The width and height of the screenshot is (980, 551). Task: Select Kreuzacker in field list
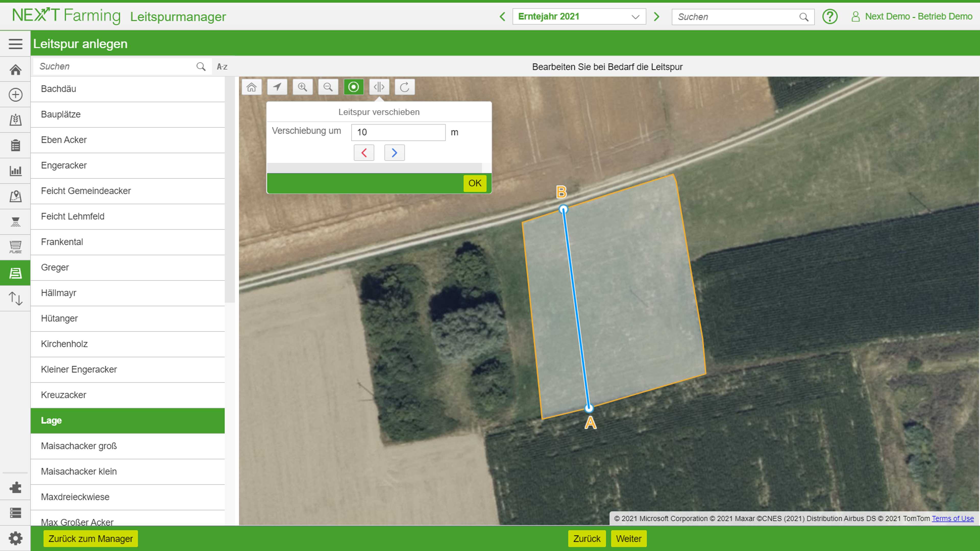127,395
